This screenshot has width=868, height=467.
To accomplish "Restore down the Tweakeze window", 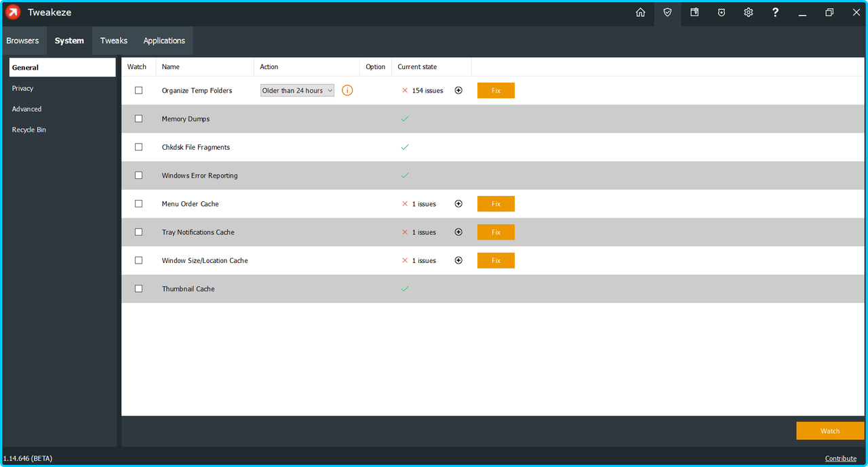I will [829, 12].
